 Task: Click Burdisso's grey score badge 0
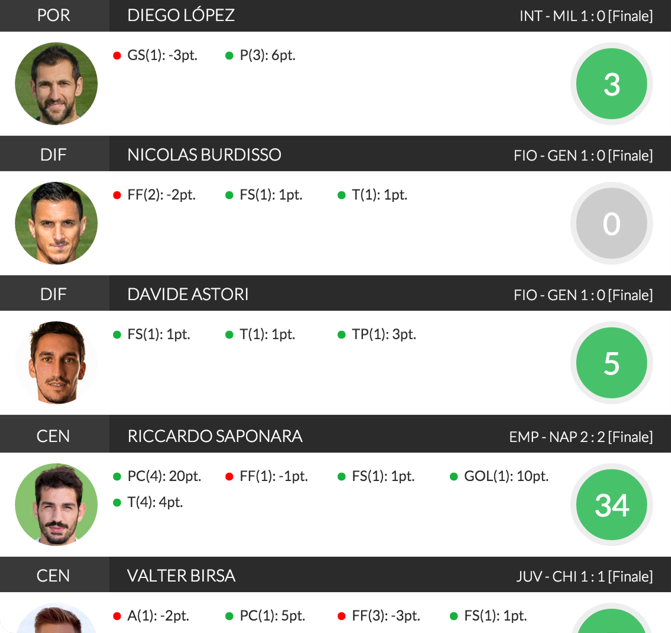[x=611, y=223]
